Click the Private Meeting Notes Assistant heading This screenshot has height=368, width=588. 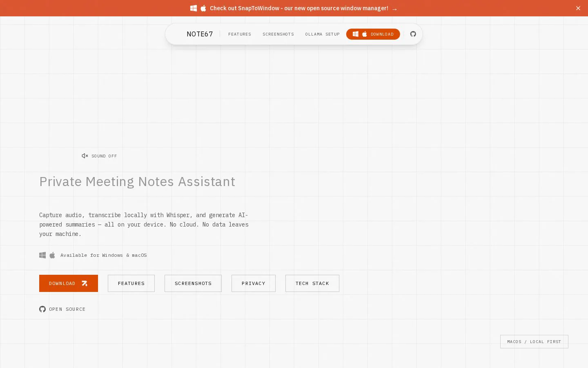137,182
